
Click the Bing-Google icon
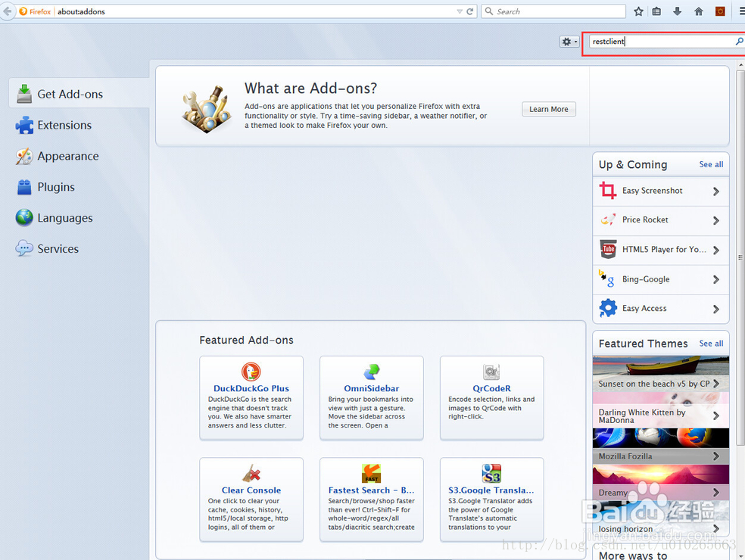pos(606,278)
